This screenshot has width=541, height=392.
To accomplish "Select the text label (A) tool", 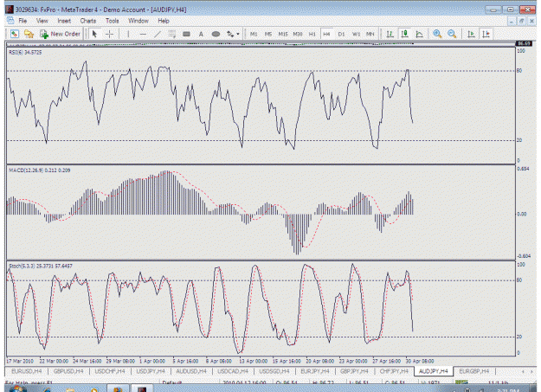I will click(201, 34).
